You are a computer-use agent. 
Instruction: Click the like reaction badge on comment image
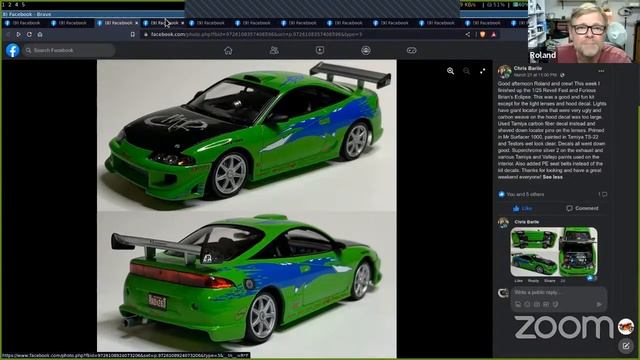(591, 278)
